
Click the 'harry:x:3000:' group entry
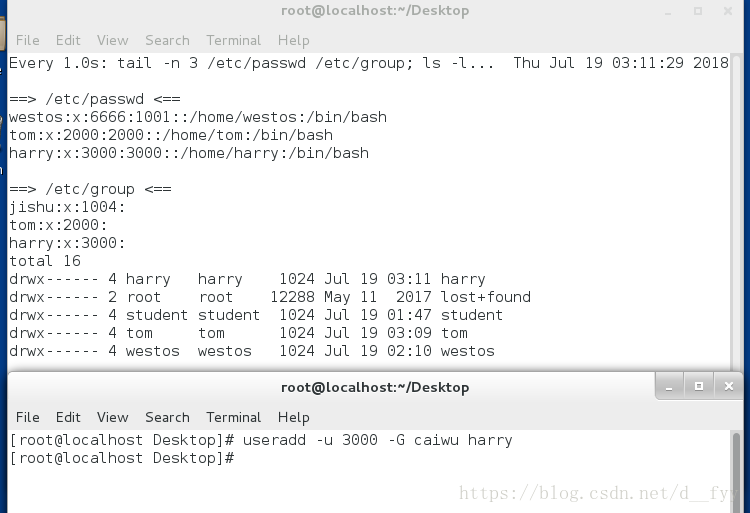[x=67, y=243]
